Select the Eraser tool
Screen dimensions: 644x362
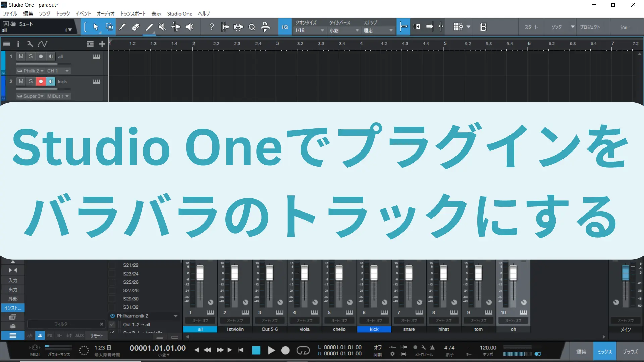point(136,27)
